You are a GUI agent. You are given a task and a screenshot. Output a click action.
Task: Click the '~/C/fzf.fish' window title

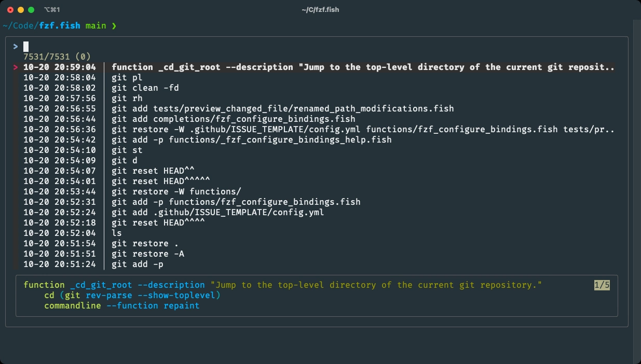point(320,9)
